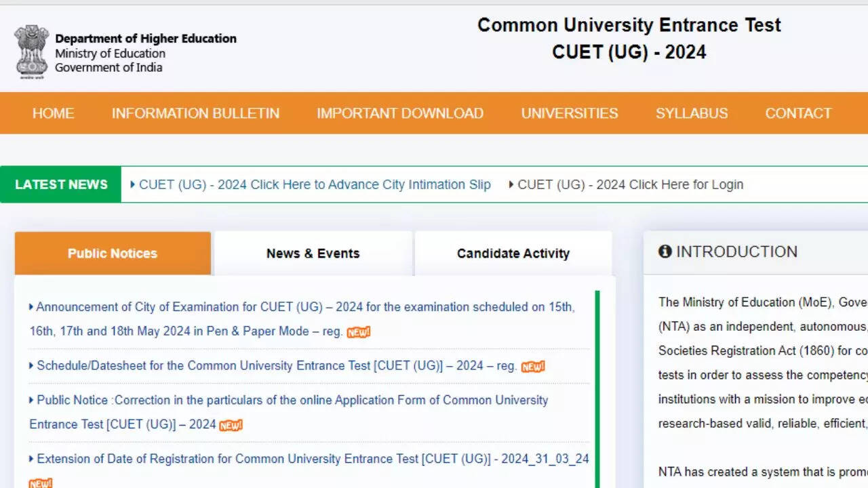Screen dimensions: 868x488
Task: Go to UNIVERSITIES page
Action: coord(570,113)
